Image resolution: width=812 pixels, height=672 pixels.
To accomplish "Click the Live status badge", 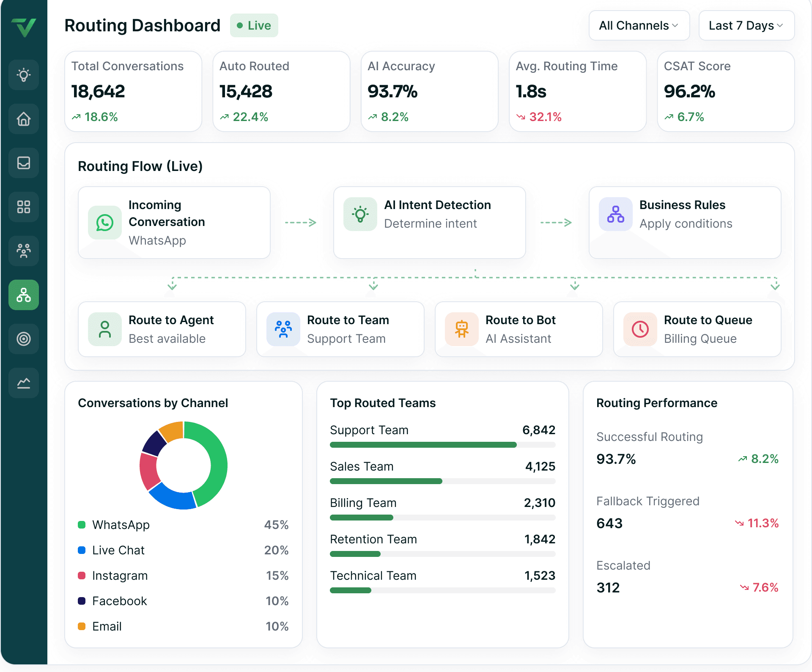I will (x=254, y=25).
